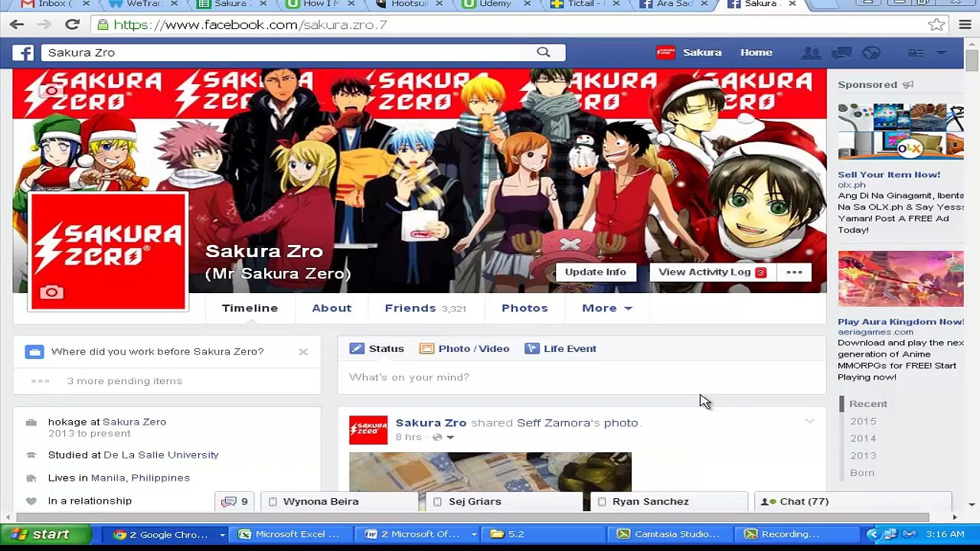Open the Notifications globe icon
Viewport: 980px width, 551px height.
[871, 53]
